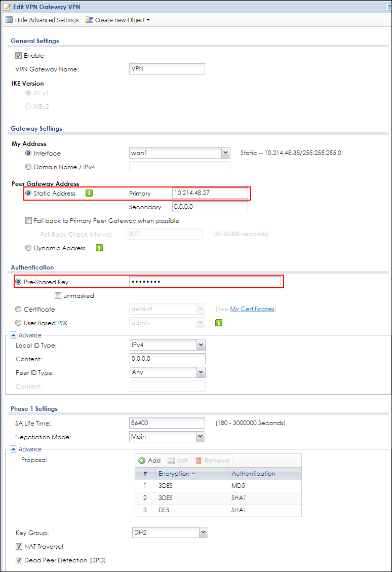Expand the Key Group DH2 dropdown

pos(203,532)
